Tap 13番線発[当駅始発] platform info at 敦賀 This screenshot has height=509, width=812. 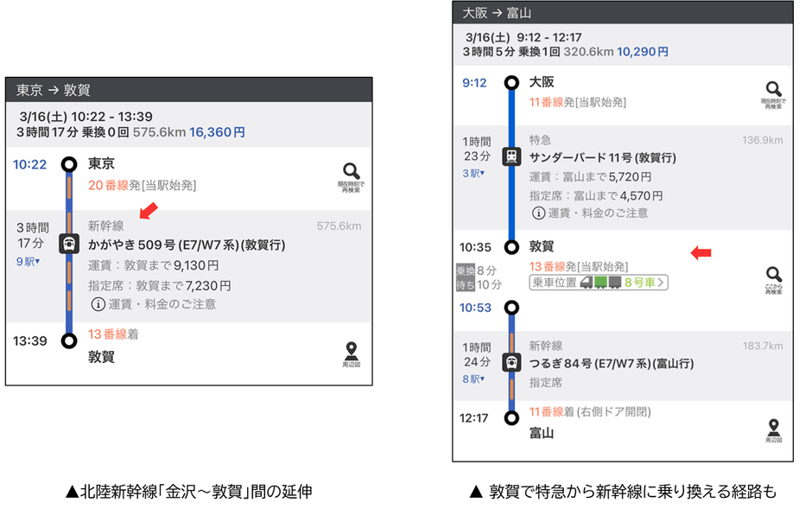click(x=579, y=267)
